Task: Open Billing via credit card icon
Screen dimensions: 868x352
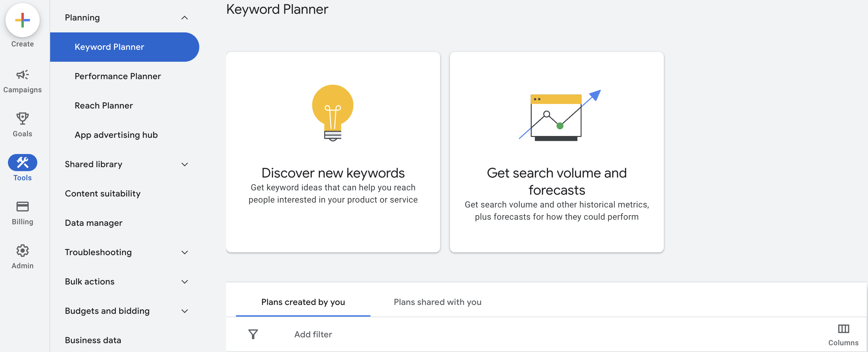Action: coord(23,207)
